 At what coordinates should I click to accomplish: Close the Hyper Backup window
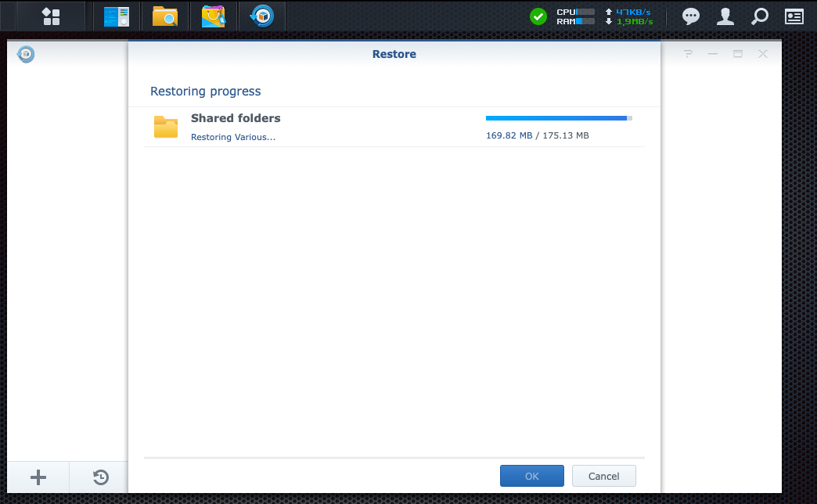[763, 54]
